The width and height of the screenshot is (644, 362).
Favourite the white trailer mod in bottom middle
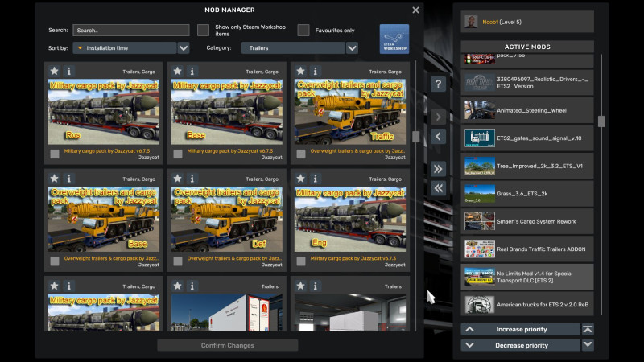(x=177, y=286)
